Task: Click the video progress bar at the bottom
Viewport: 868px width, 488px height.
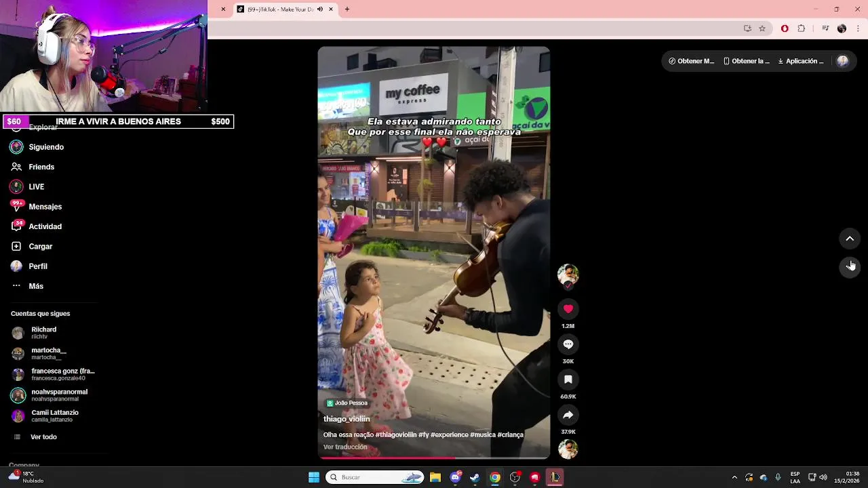Action: (x=434, y=457)
